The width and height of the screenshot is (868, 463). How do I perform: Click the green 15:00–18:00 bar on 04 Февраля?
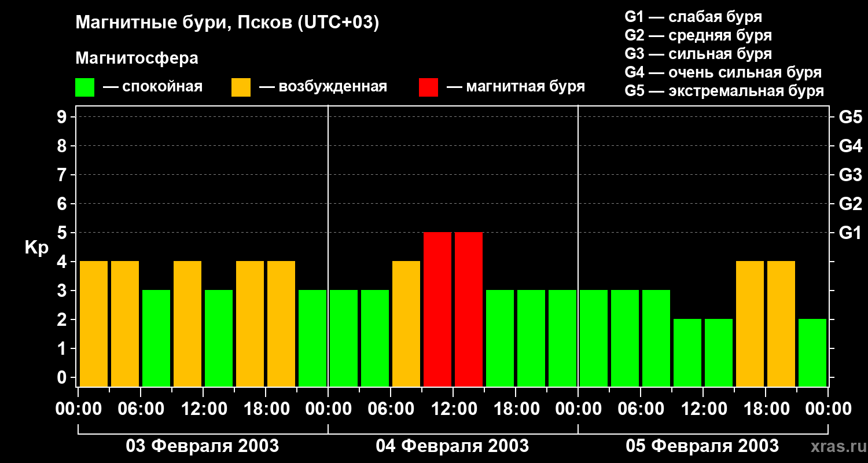pos(500,338)
